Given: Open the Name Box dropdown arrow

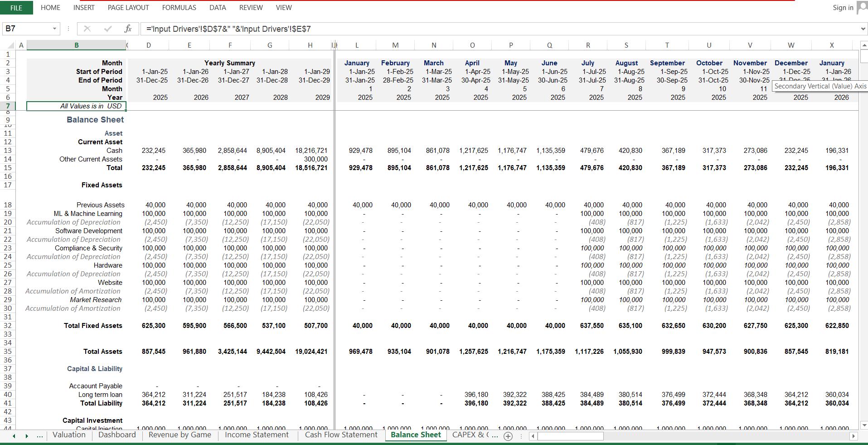Looking at the screenshot, I should pos(54,29).
